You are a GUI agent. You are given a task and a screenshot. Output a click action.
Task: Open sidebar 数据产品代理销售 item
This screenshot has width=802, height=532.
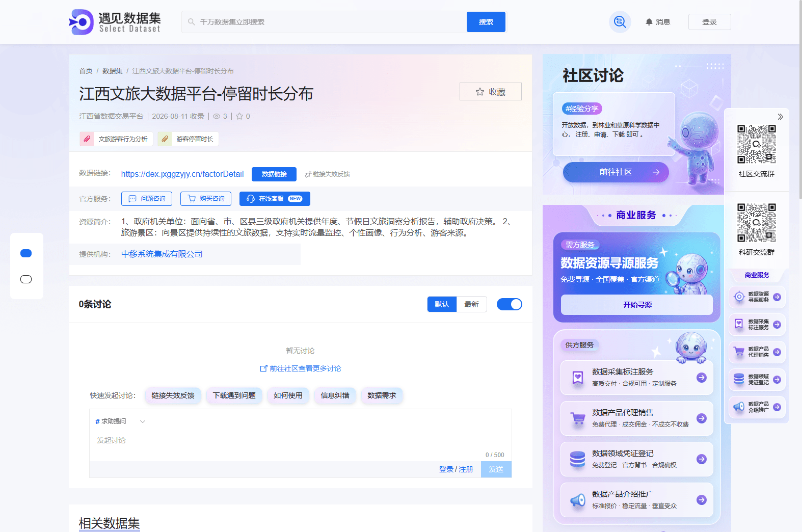click(x=757, y=352)
